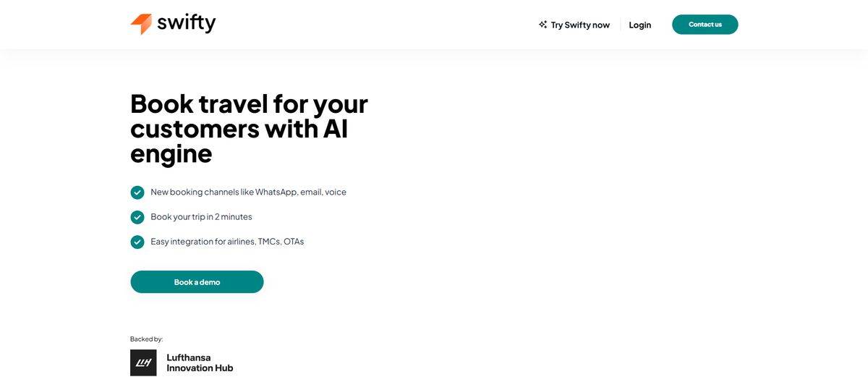868x377 pixels.
Task: Open the Try Swifty now link
Action: (580, 25)
